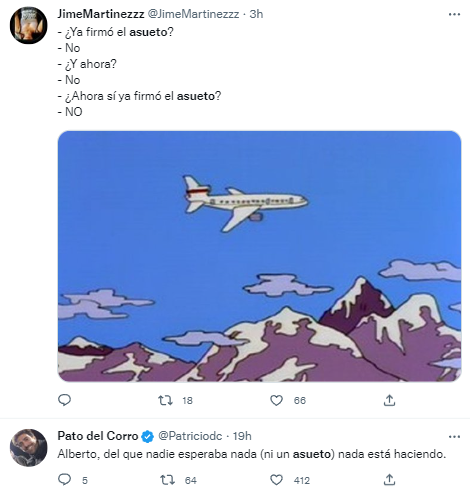This screenshot has height=492, width=470.
Task: Open Pato del Corro profile avatar
Action: (29, 447)
